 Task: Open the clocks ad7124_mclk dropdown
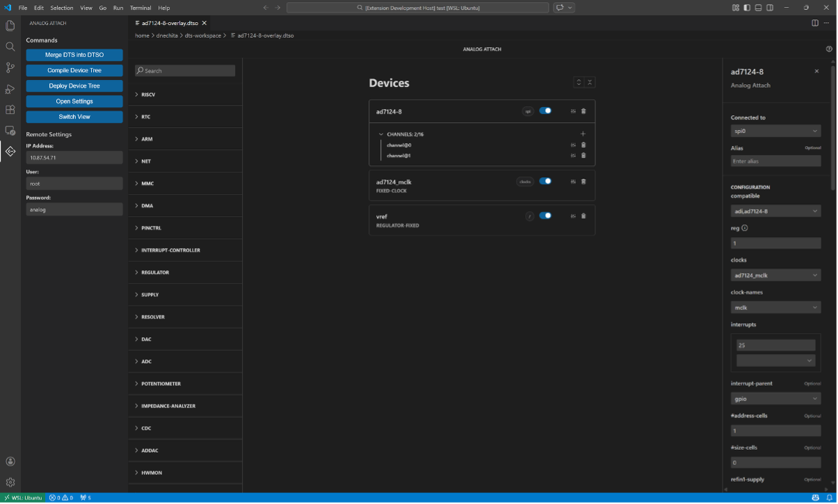pyautogui.click(x=775, y=275)
